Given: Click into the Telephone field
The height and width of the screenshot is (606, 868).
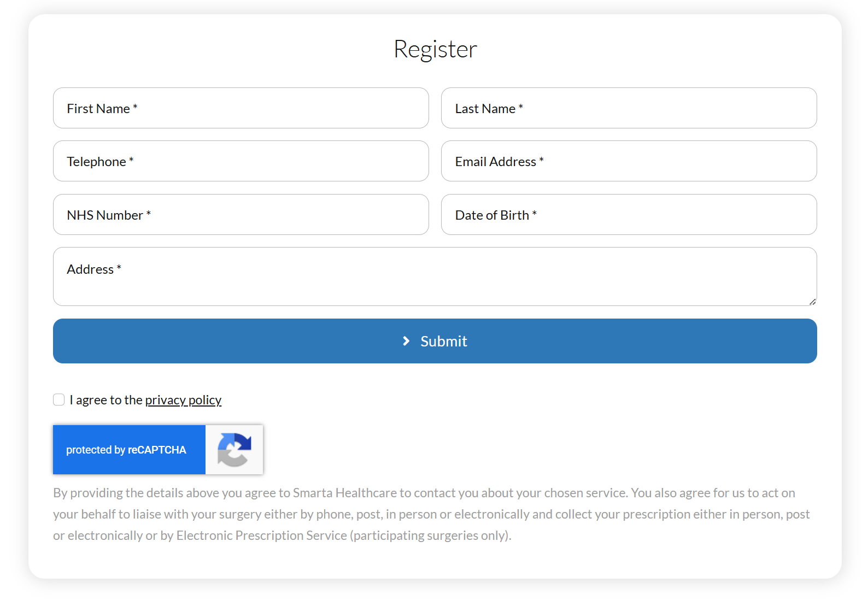Looking at the screenshot, I should pos(241,161).
